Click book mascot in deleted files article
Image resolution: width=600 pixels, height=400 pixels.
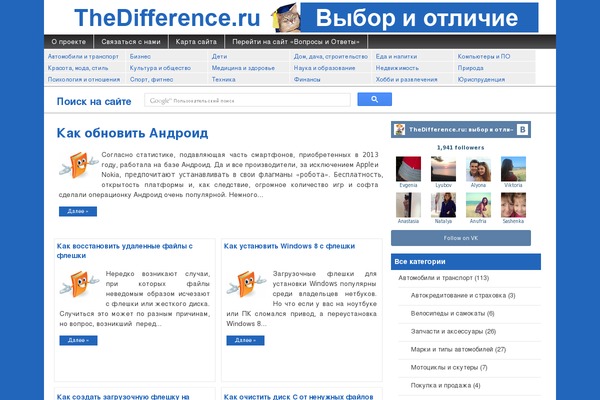(x=79, y=284)
